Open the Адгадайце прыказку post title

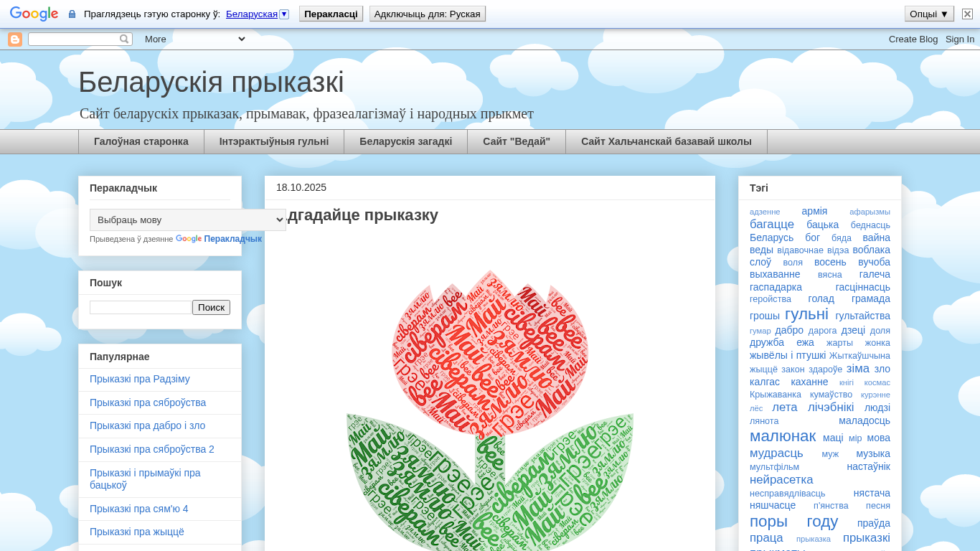coord(357,215)
